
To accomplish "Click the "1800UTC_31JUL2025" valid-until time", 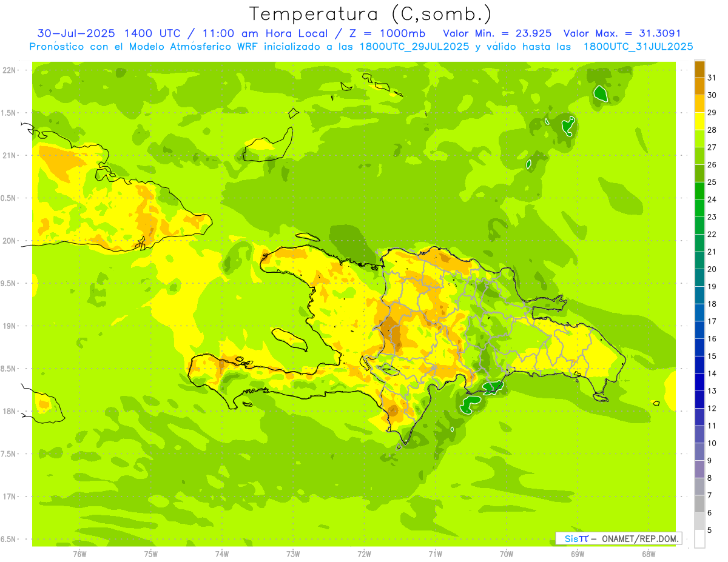I will coord(638,47).
